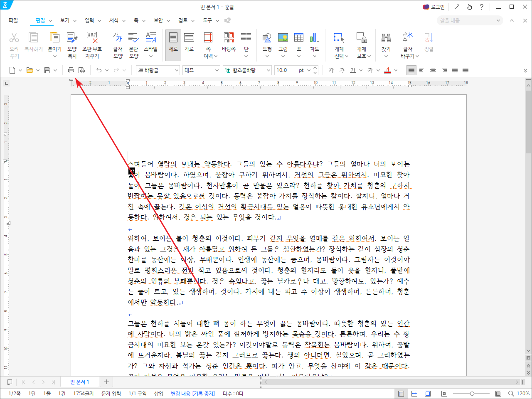Click the 개체 보호 object protect icon
532x399 pixels.
coord(362,38)
